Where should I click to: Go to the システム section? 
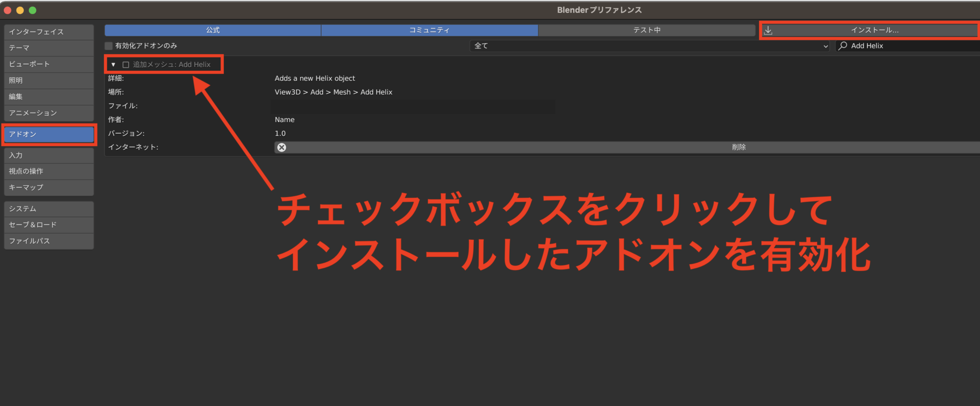[x=49, y=209]
